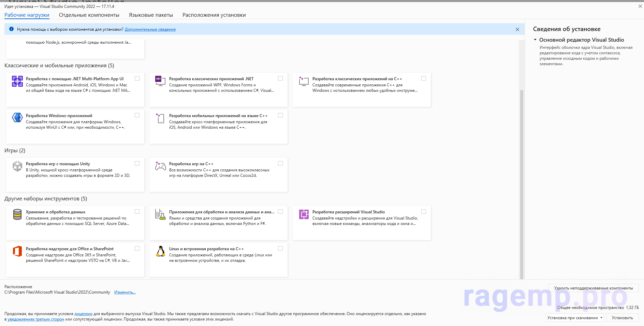644x326 pixels.
Task: Click the Установить button
Action: [x=622, y=318]
